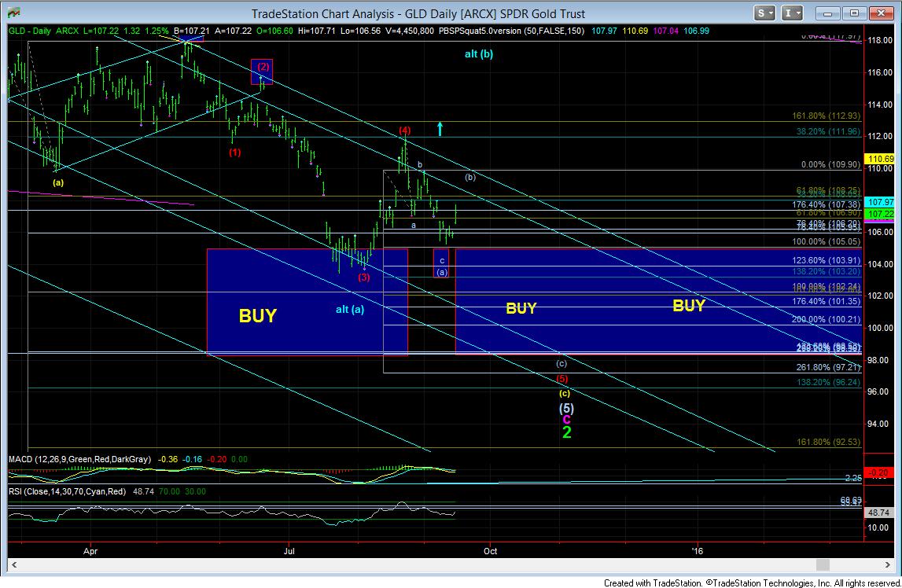Click the green 107.22 last price tag
The width and height of the screenshot is (902, 588).
click(880, 214)
